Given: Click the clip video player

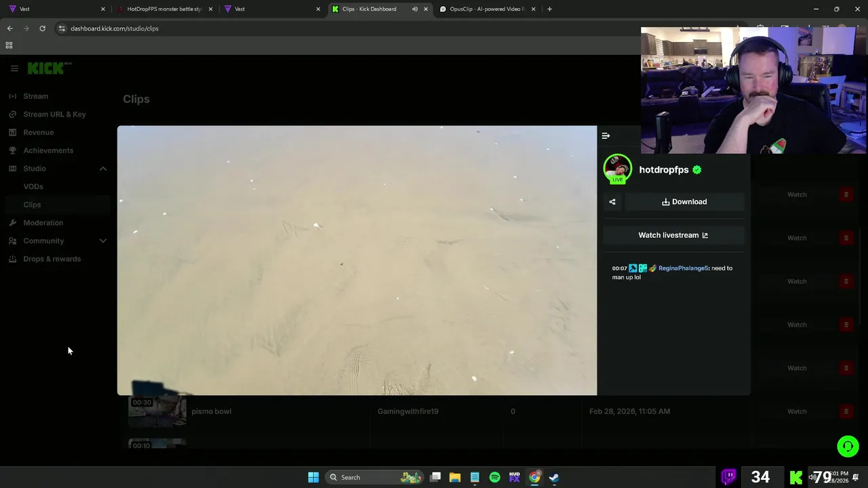Looking at the screenshot, I should tap(357, 260).
